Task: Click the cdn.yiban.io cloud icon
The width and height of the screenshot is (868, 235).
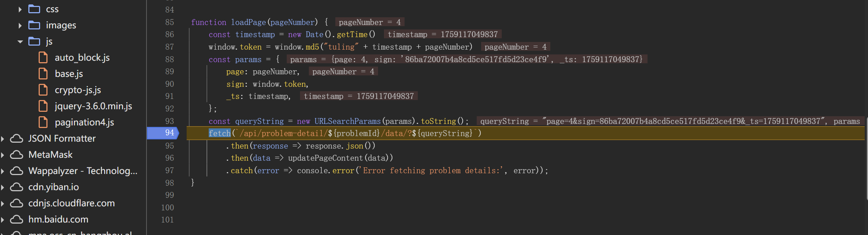Action: point(17,187)
